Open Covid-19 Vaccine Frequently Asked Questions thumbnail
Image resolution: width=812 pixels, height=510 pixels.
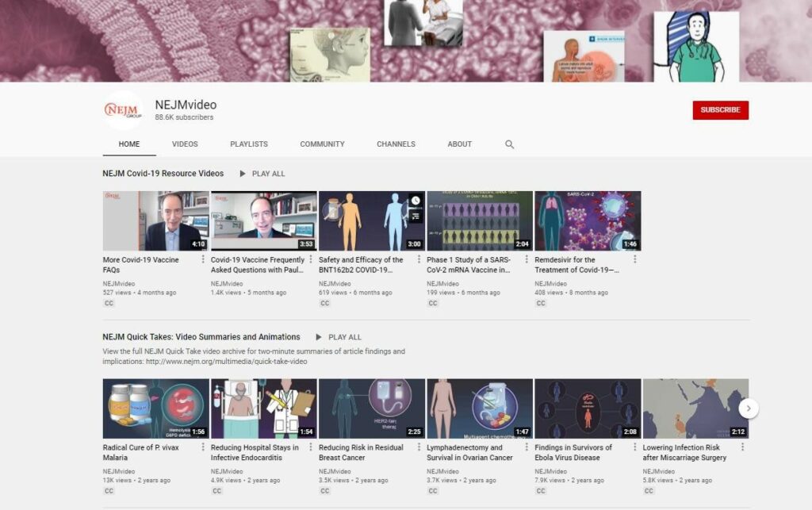click(x=263, y=221)
